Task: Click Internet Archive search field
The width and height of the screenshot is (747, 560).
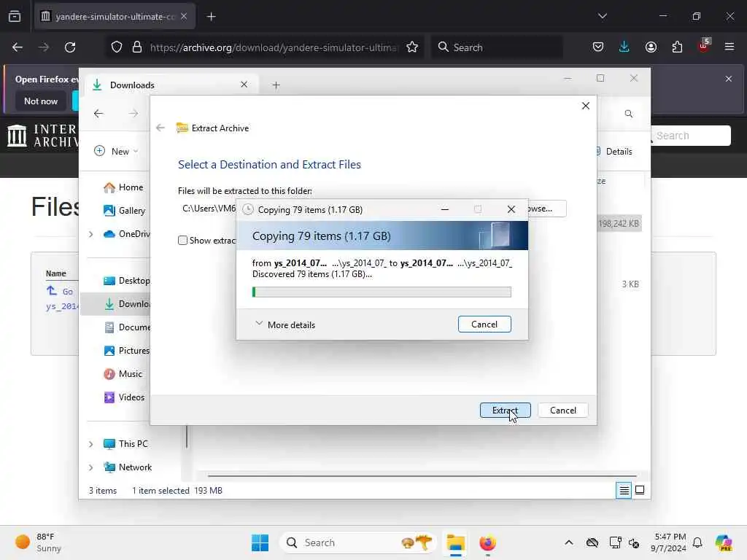Action: coord(692,136)
